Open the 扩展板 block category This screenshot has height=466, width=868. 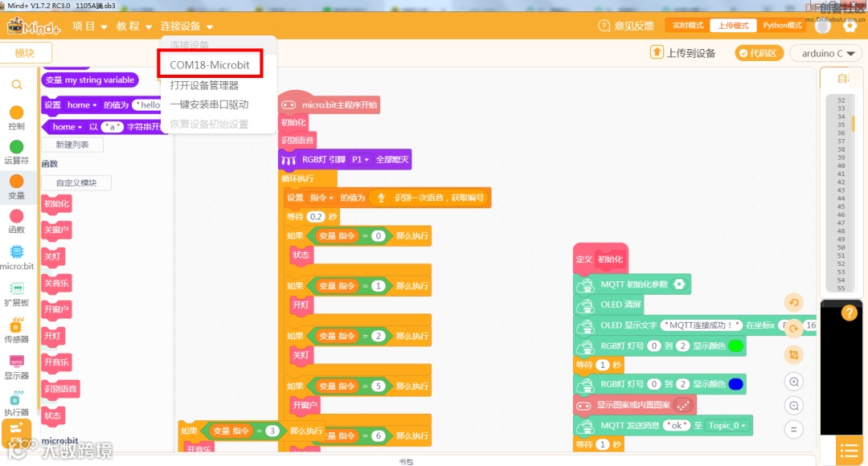pyautogui.click(x=17, y=294)
